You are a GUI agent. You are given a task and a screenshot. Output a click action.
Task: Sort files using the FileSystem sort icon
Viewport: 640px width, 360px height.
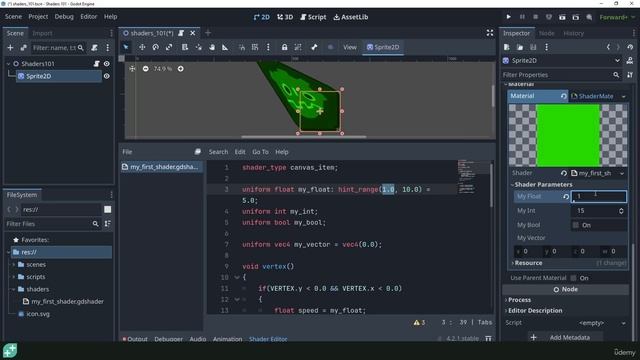(x=107, y=224)
